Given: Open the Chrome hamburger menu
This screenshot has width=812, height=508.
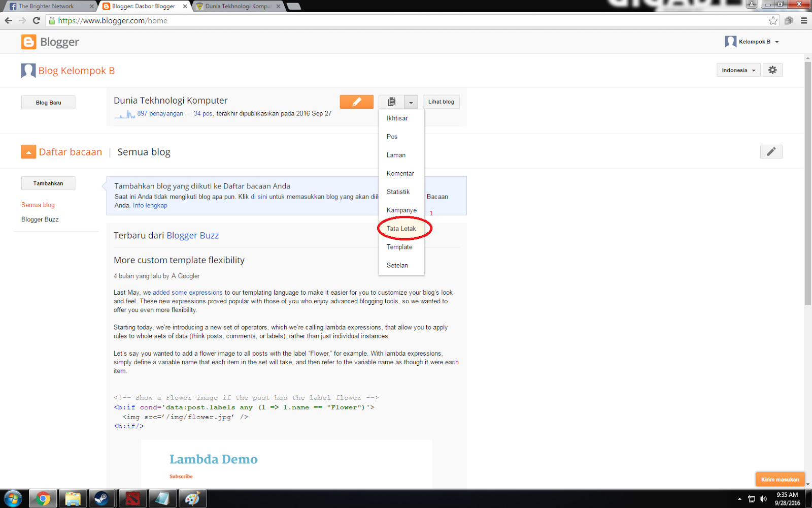Looking at the screenshot, I should pyautogui.click(x=804, y=20).
